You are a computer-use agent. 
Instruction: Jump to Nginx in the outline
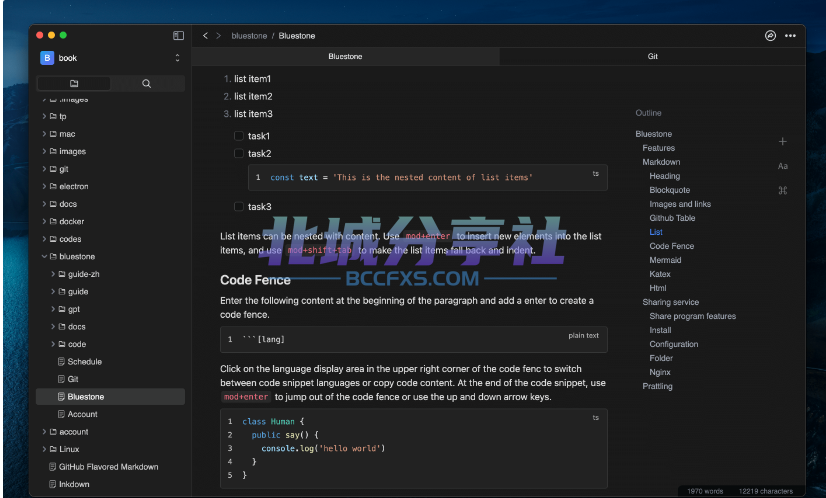660,372
